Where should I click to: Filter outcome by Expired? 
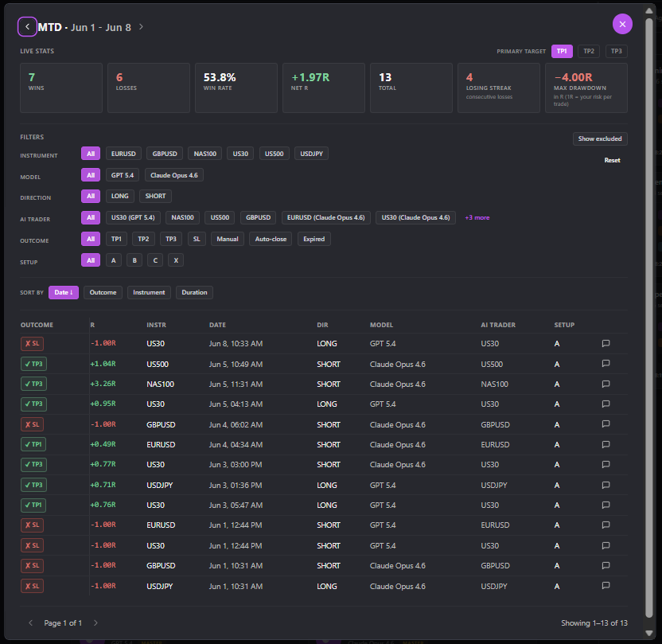click(x=314, y=239)
